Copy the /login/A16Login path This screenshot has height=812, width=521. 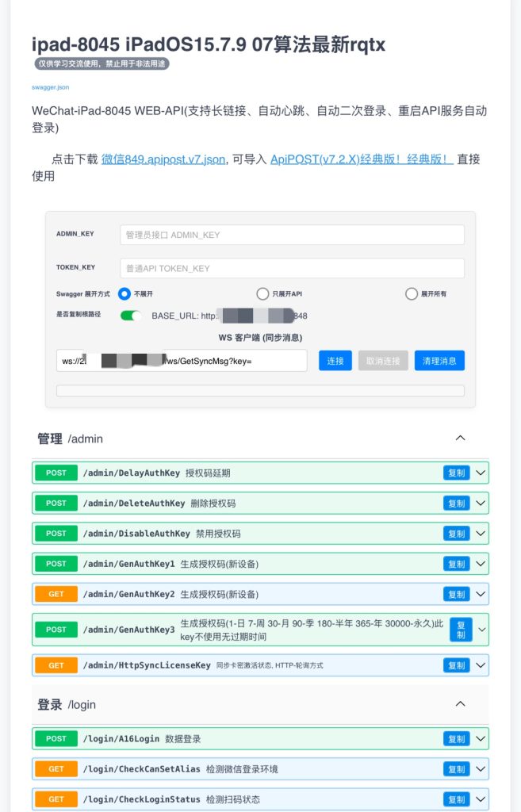pyautogui.click(x=456, y=739)
